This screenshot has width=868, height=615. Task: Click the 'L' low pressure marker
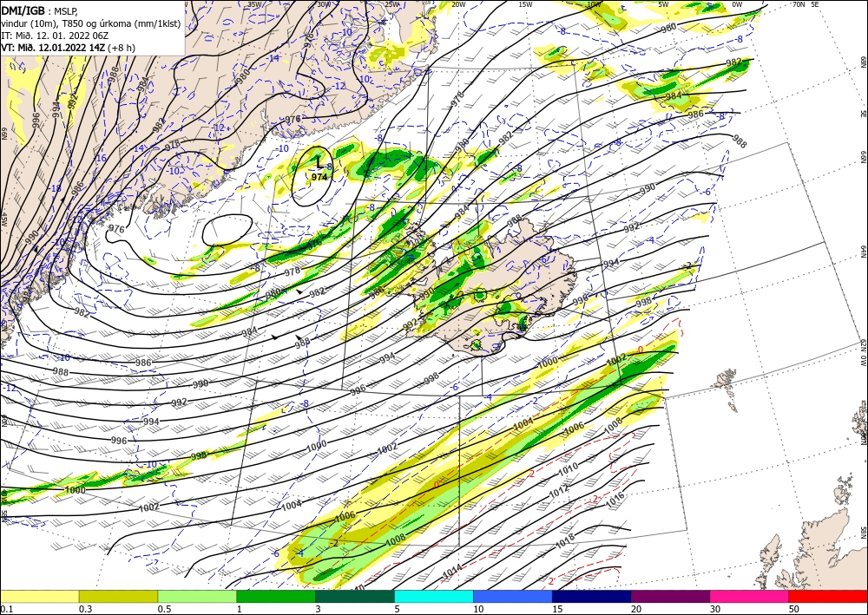pos(319,161)
